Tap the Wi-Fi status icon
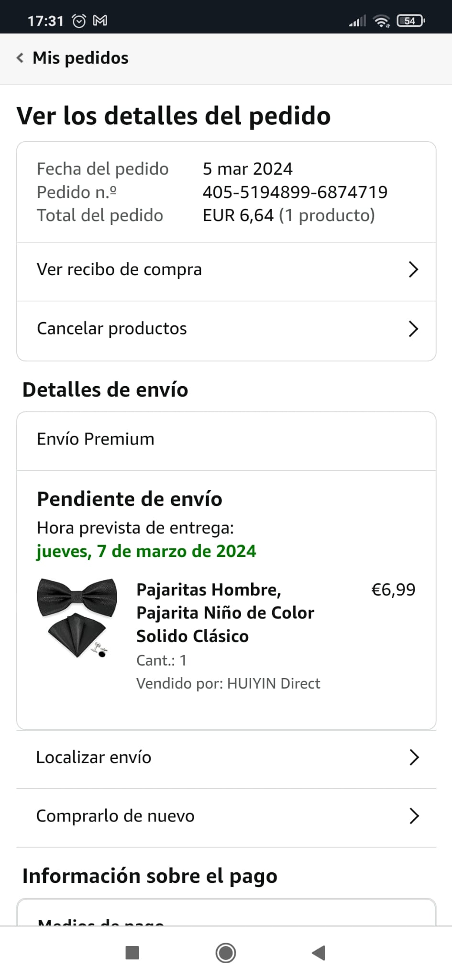The width and height of the screenshot is (452, 980). 382,21
